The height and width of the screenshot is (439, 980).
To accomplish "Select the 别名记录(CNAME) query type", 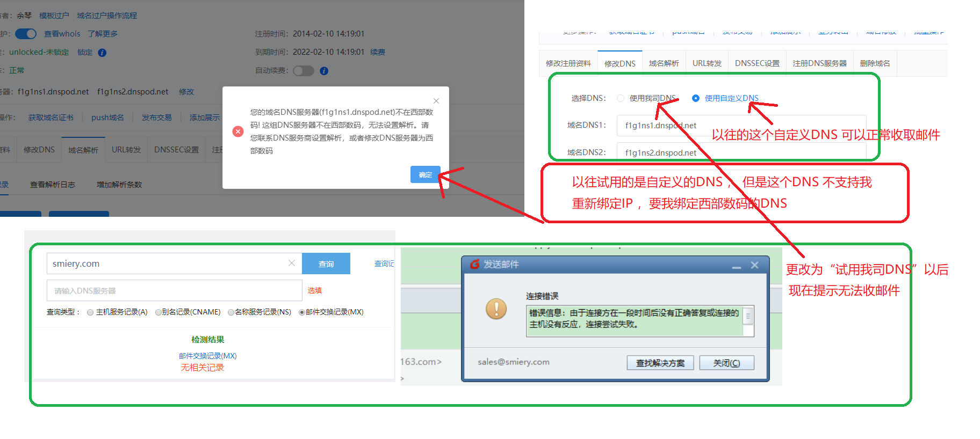I will coord(158,312).
